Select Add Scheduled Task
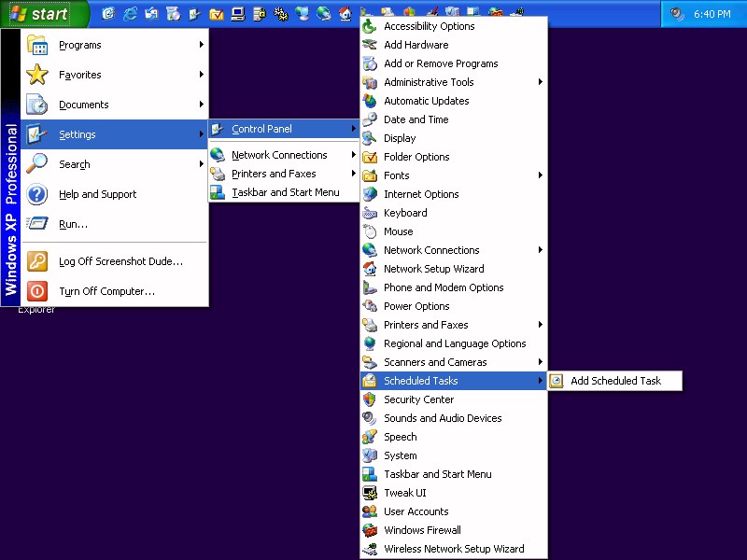Screen dimensions: 747x560 tap(615, 381)
